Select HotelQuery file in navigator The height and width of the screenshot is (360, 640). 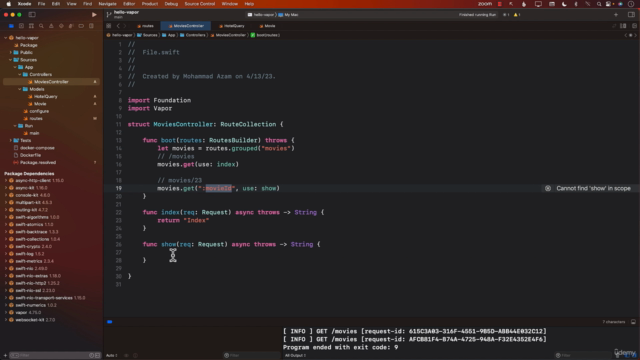tap(46, 96)
